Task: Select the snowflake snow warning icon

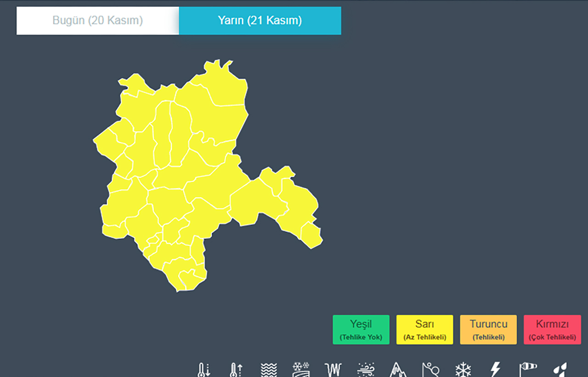Action: [x=463, y=370]
